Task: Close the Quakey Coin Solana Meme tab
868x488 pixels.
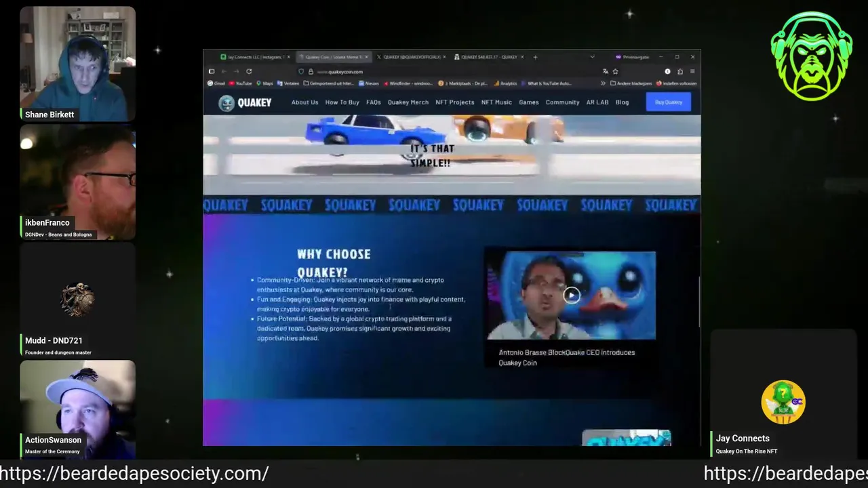Action: pyautogui.click(x=367, y=57)
